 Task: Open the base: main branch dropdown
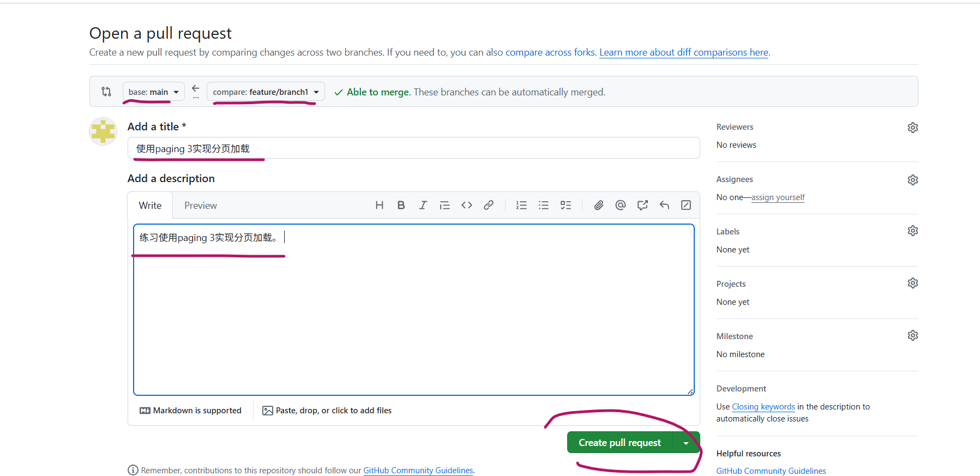(x=154, y=92)
